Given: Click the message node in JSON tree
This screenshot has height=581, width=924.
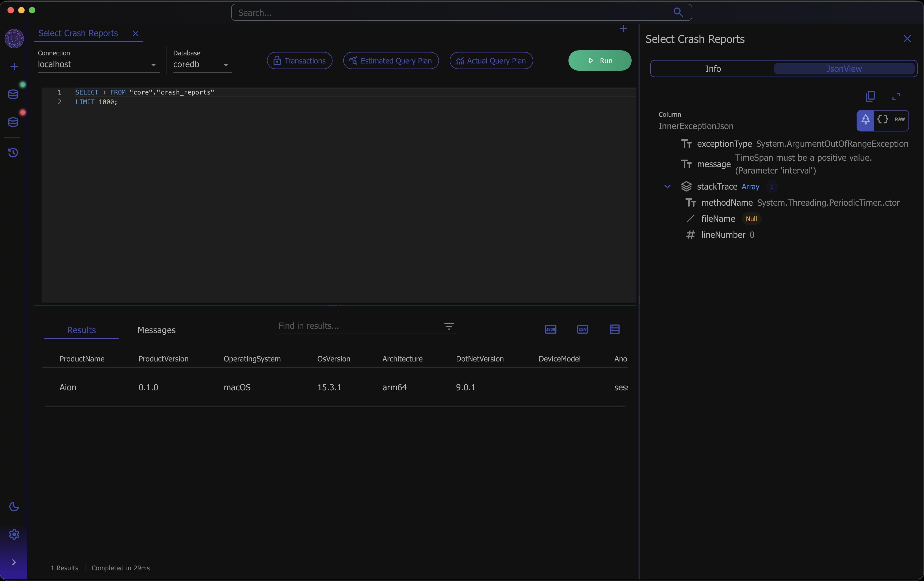Looking at the screenshot, I should click(x=777, y=164).
